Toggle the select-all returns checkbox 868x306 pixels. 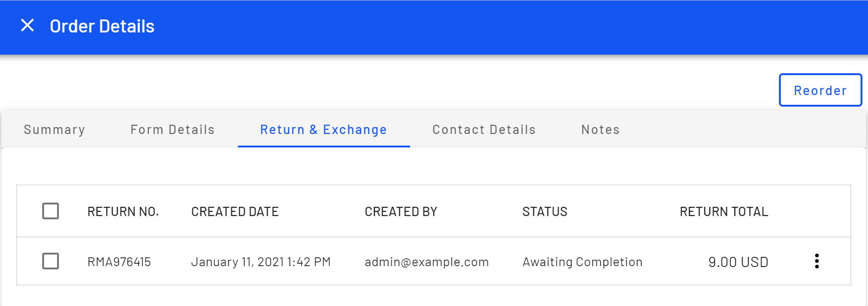coord(51,211)
